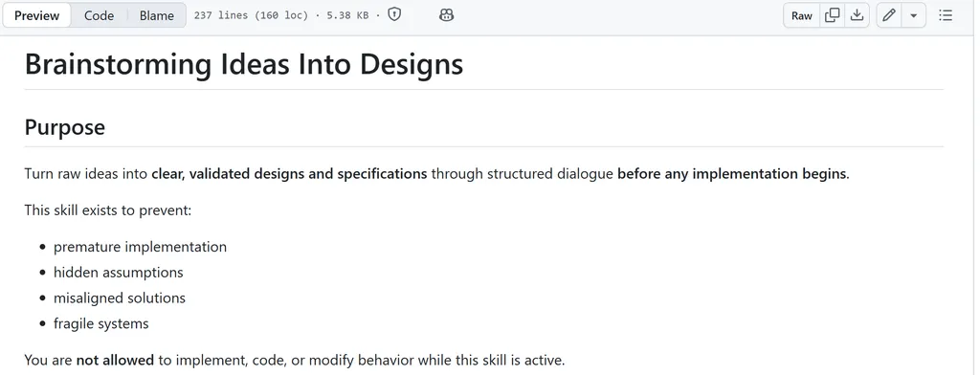Open more edit options dropdown arrow
Image resolution: width=980 pixels, height=375 pixels.
(x=913, y=15)
